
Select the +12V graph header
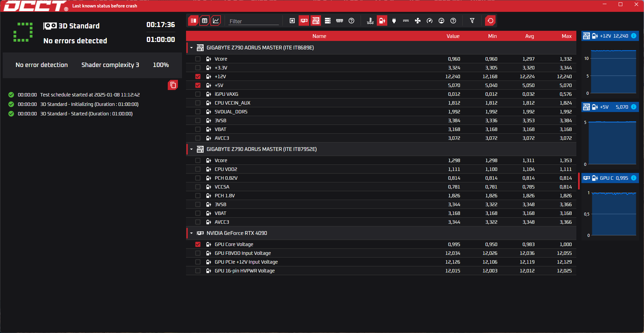610,36
